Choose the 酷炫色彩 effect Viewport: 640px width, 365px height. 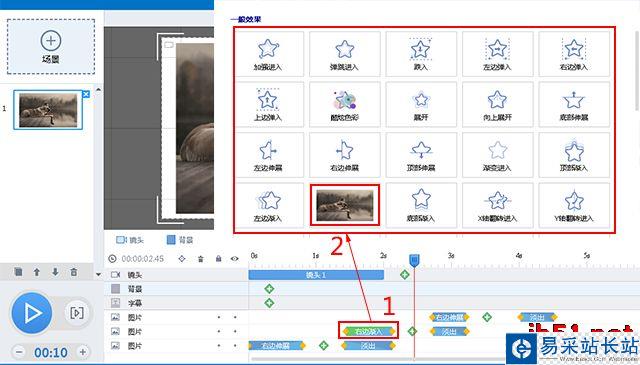344,105
